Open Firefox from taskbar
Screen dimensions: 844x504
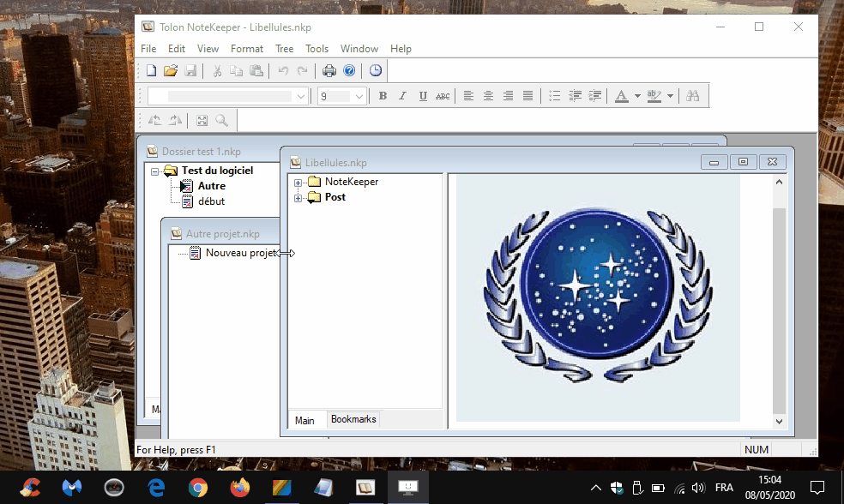[240, 488]
